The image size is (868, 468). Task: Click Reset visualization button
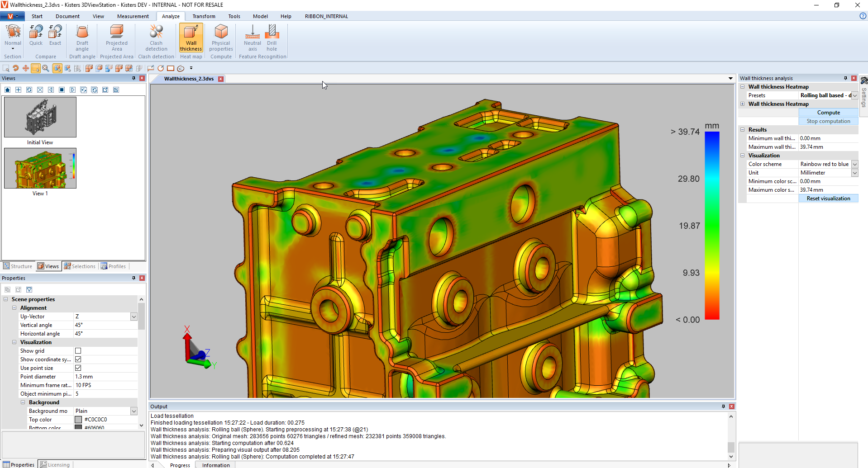[x=828, y=199]
